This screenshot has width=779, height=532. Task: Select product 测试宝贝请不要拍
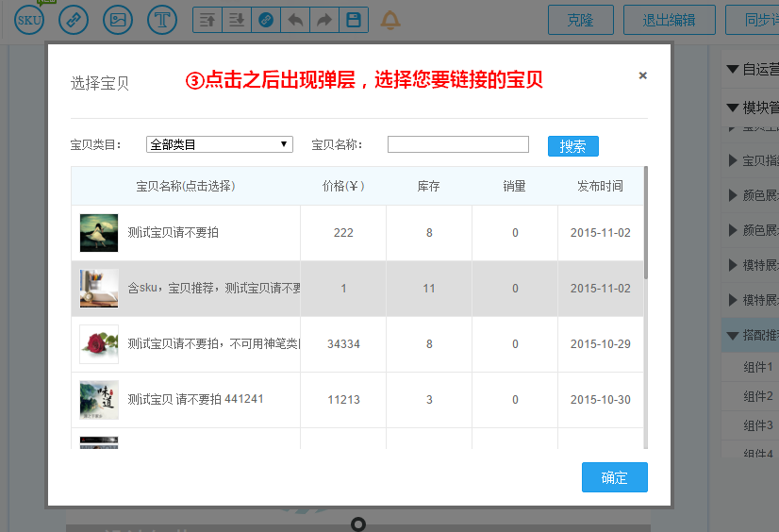(x=173, y=232)
